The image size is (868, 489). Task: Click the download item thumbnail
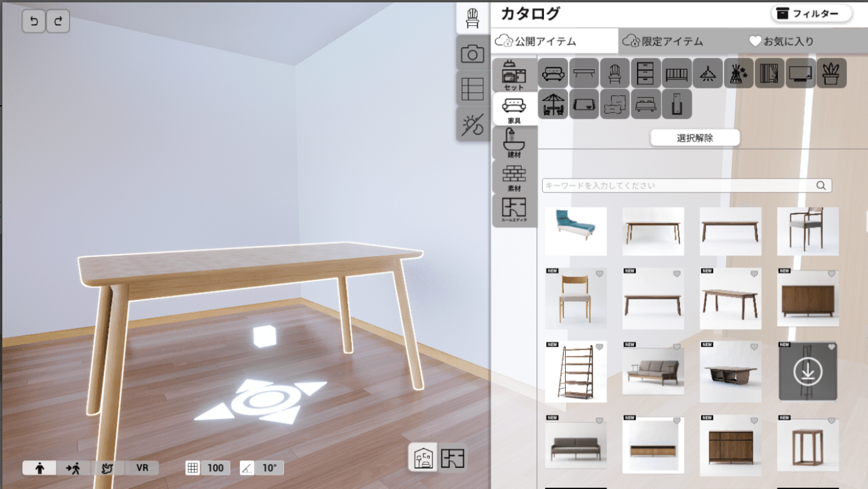point(807,372)
